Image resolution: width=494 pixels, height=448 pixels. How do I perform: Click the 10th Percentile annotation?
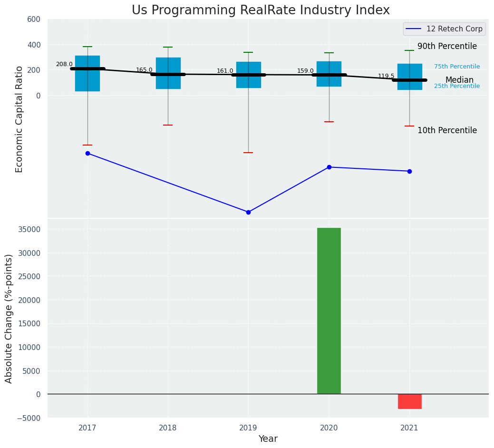447,131
